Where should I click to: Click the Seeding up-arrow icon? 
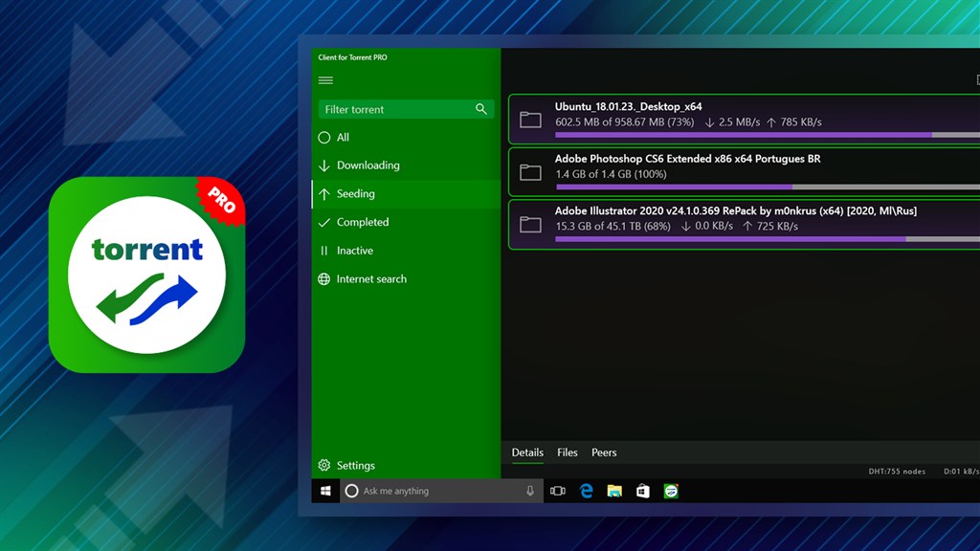coord(323,193)
